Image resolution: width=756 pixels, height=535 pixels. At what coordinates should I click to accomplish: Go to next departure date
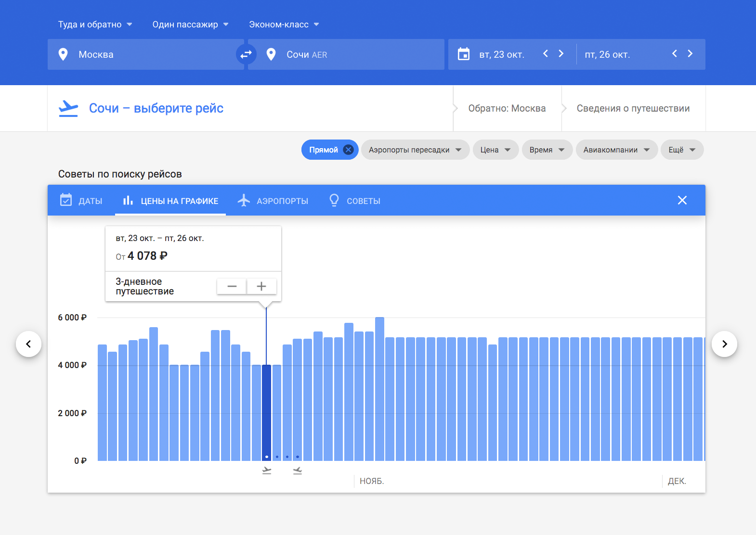coord(561,53)
